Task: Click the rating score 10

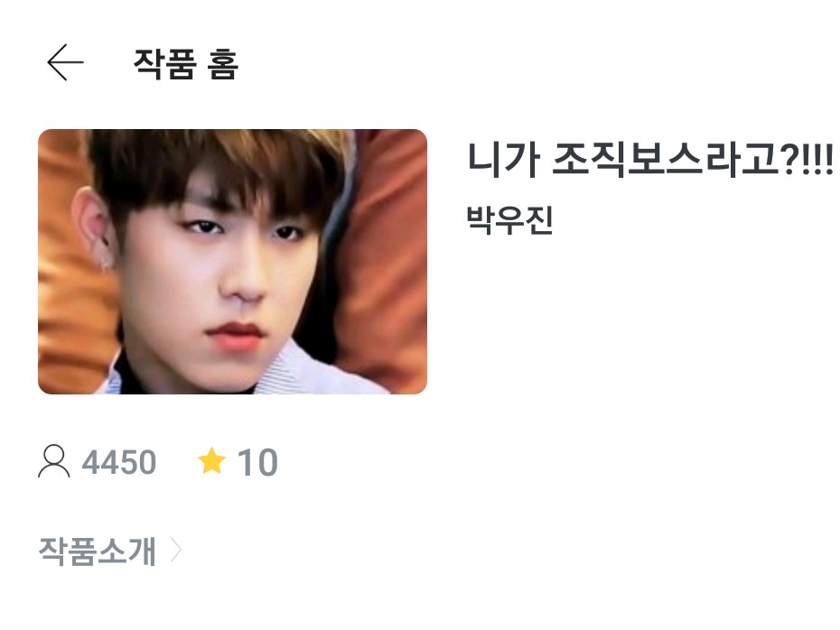Action: [x=257, y=462]
